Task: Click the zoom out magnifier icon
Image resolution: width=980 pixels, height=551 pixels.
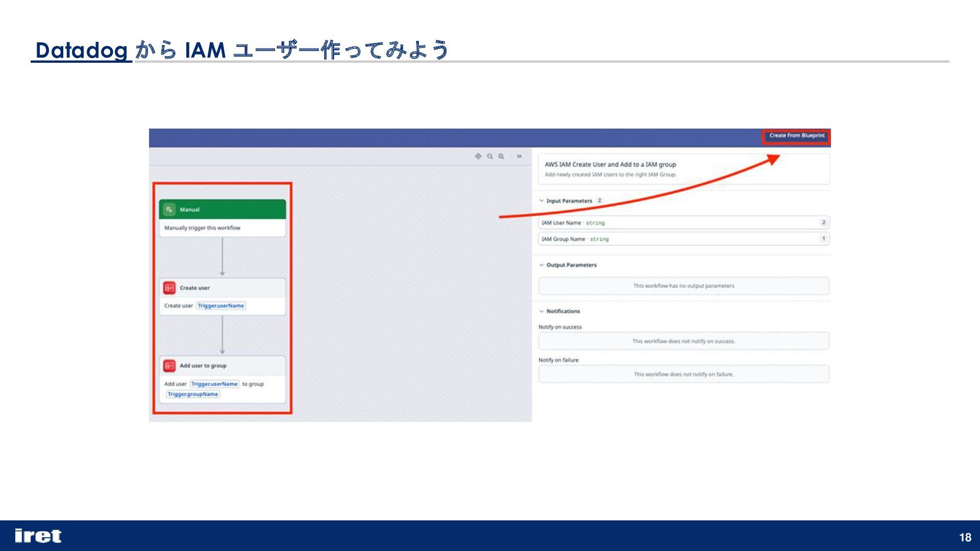Action: point(490,156)
